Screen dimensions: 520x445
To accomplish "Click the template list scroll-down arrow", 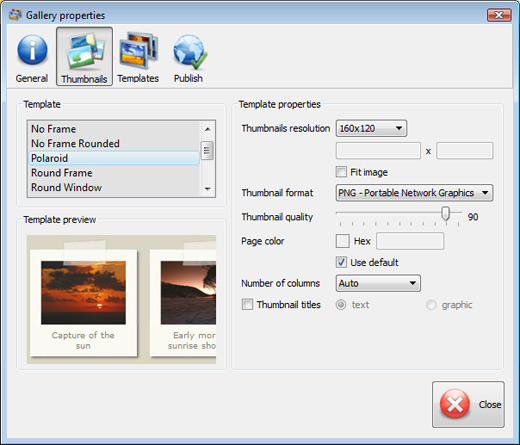I will 208,189.
